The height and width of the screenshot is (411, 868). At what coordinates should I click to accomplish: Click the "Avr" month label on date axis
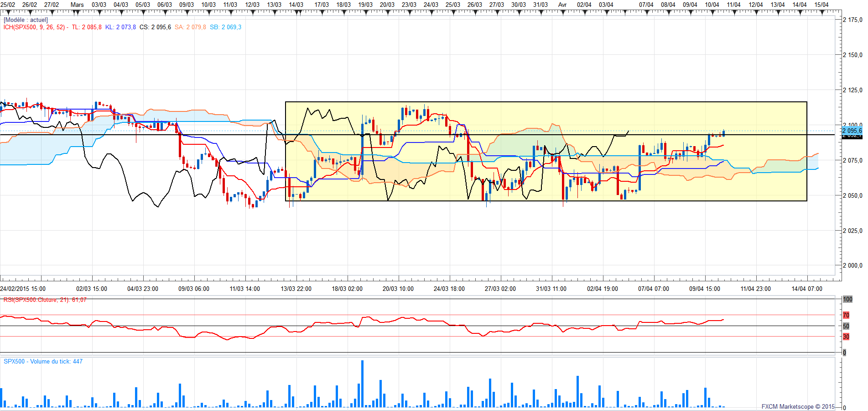click(x=562, y=5)
